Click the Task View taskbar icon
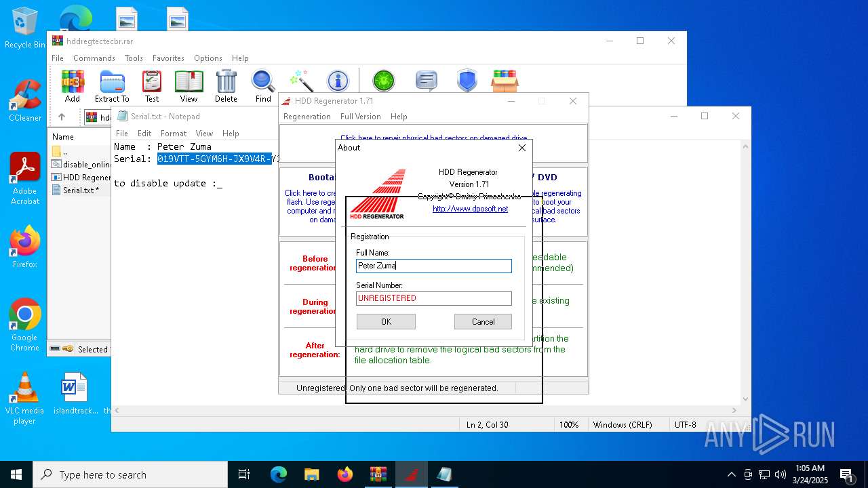This screenshot has height=488, width=868. (x=244, y=474)
